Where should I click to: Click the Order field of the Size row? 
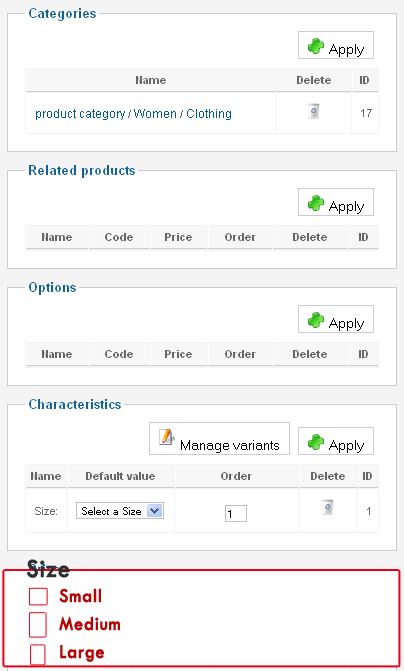tap(236, 514)
